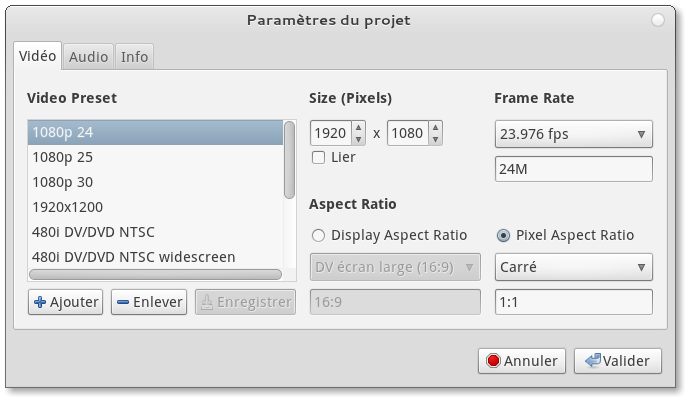
Task: Click the minus icon on Enlever
Action: [123, 302]
